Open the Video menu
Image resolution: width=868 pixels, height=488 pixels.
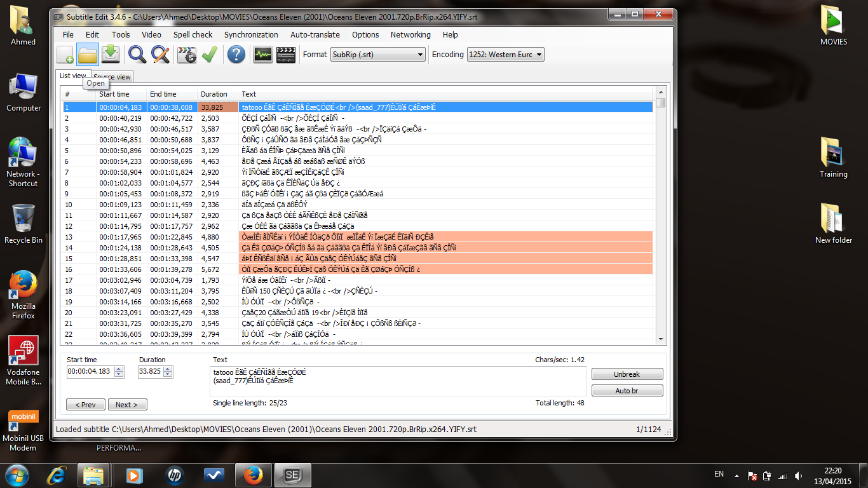pos(151,34)
